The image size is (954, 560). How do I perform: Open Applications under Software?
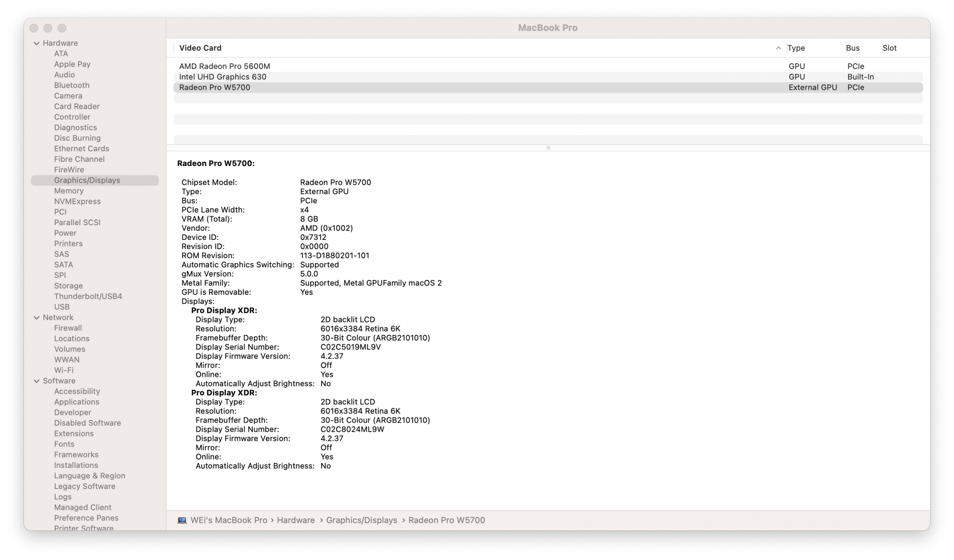click(77, 402)
